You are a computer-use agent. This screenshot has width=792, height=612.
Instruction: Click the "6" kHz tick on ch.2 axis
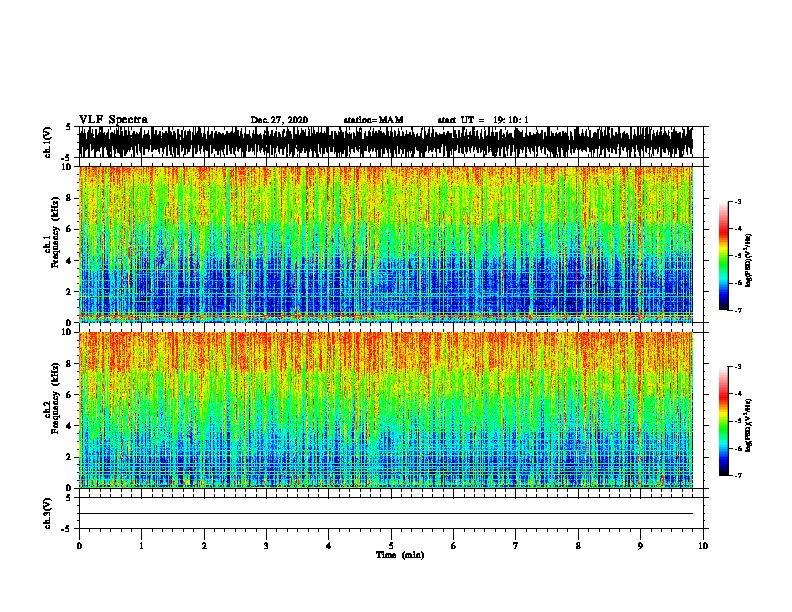(x=70, y=395)
